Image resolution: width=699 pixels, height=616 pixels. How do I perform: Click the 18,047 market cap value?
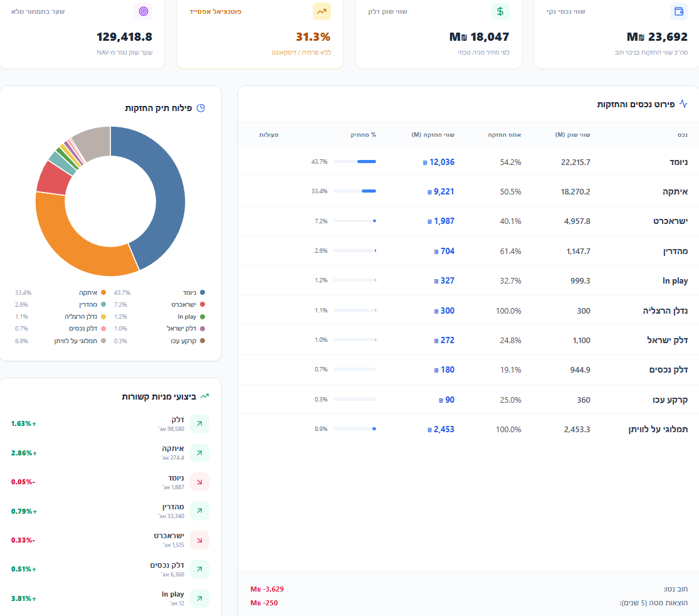[x=479, y=36]
